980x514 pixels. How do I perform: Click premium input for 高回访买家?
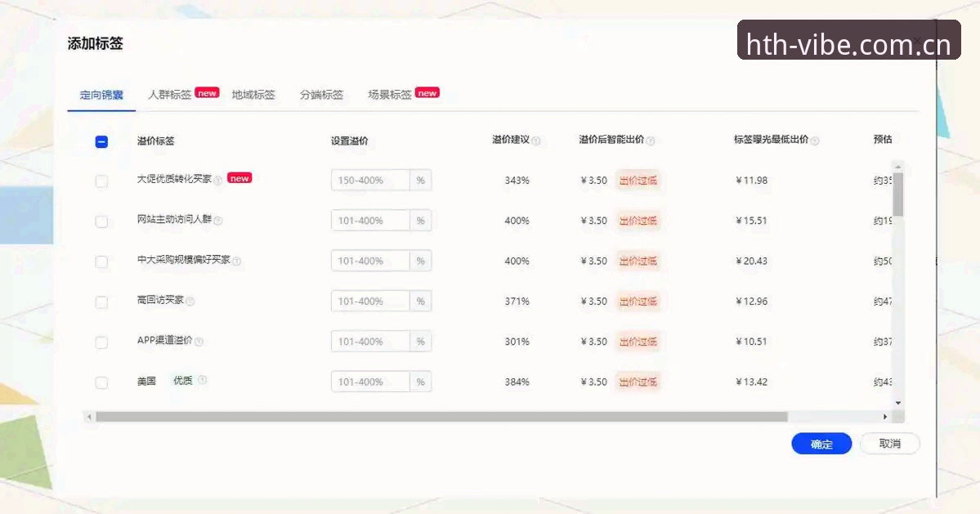(370, 301)
